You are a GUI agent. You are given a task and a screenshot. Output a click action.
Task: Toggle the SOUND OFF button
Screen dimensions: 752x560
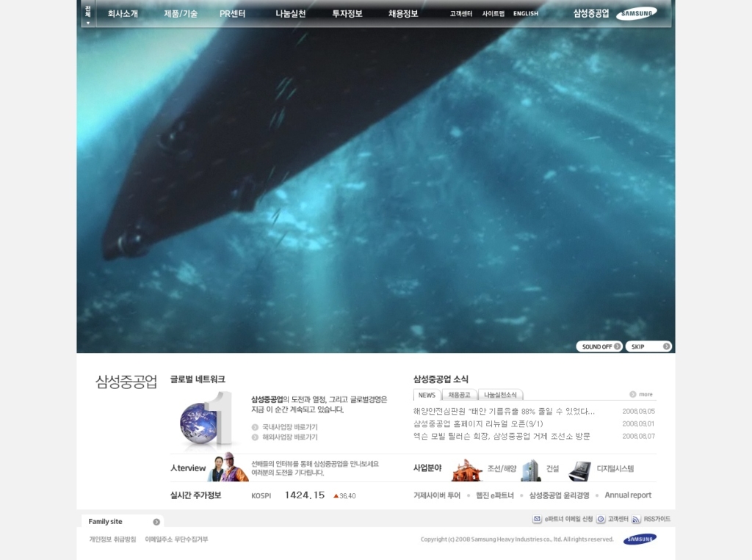(x=599, y=346)
